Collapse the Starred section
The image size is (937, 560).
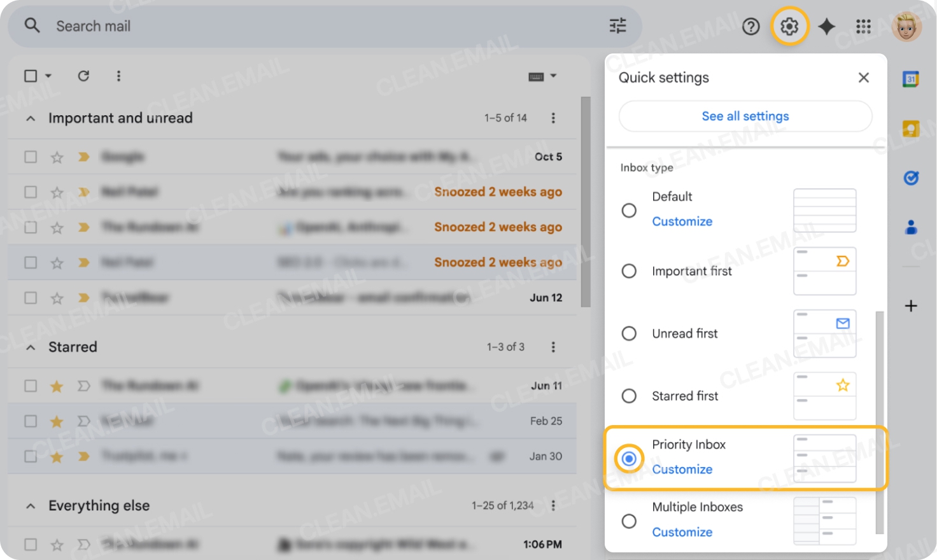click(31, 347)
